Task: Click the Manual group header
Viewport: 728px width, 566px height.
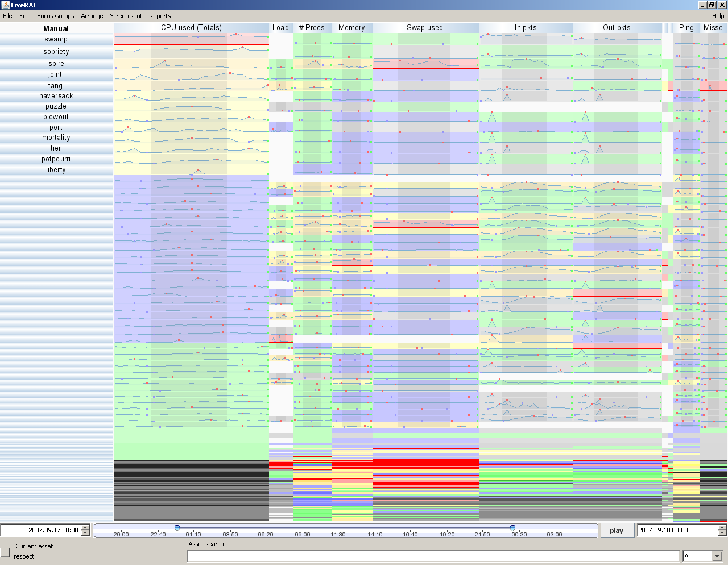Action: pyautogui.click(x=56, y=28)
